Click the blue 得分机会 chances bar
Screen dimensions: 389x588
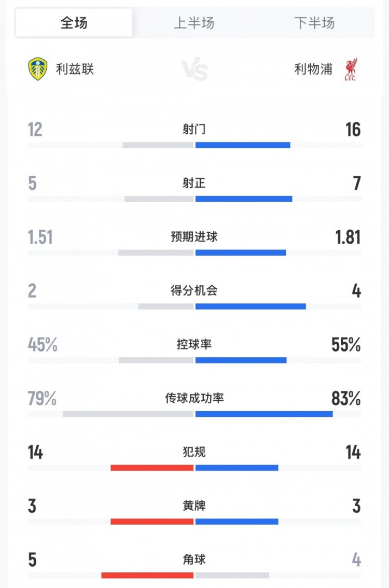point(251,306)
